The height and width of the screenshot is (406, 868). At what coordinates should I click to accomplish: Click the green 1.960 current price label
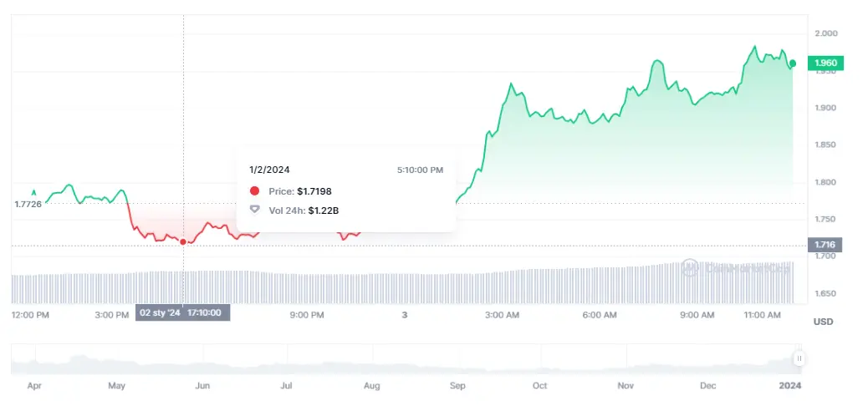click(825, 63)
